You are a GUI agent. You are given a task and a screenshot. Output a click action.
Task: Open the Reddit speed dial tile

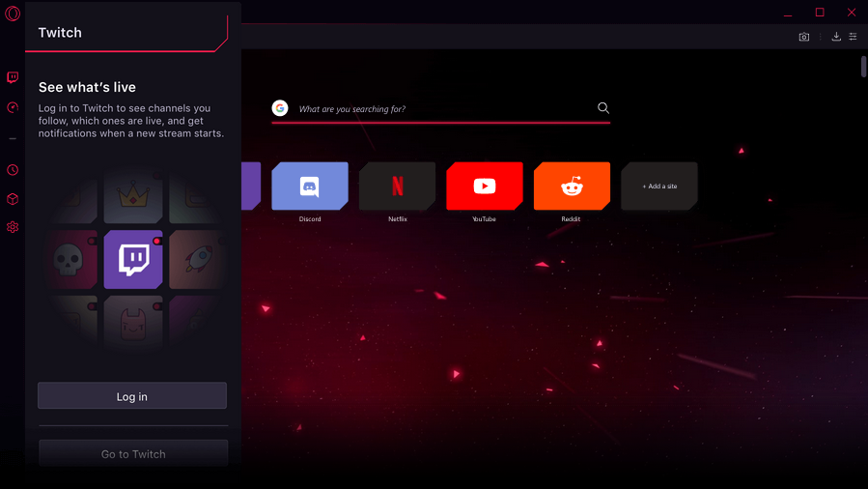[x=572, y=187]
